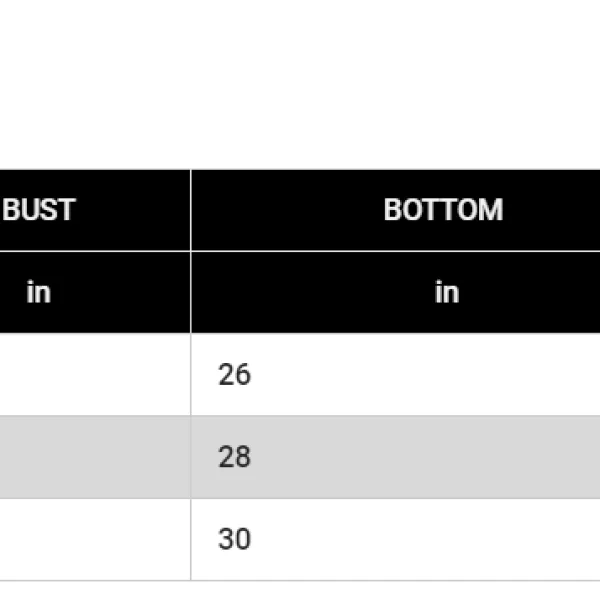Click the divider between BUST and BOTTOM headers
Viewport: 600px width, 600px height.
coord(190,210)
